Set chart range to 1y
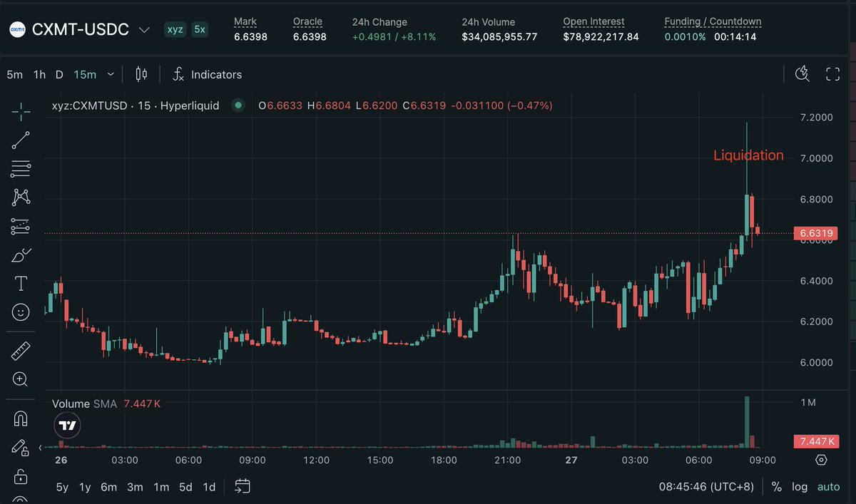The width and height of the screenshot is (856, 504). 85,487
